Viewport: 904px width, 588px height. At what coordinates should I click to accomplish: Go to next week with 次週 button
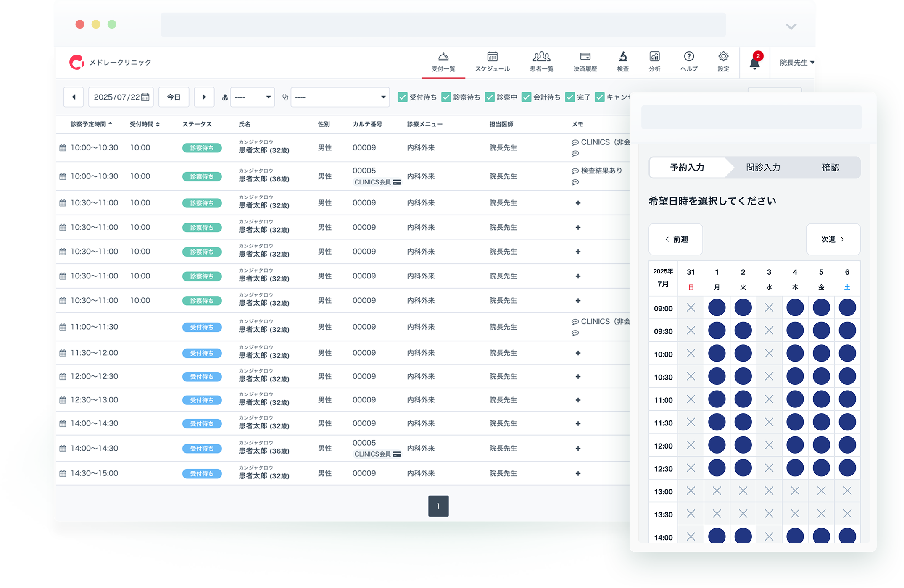coord(833,239)
